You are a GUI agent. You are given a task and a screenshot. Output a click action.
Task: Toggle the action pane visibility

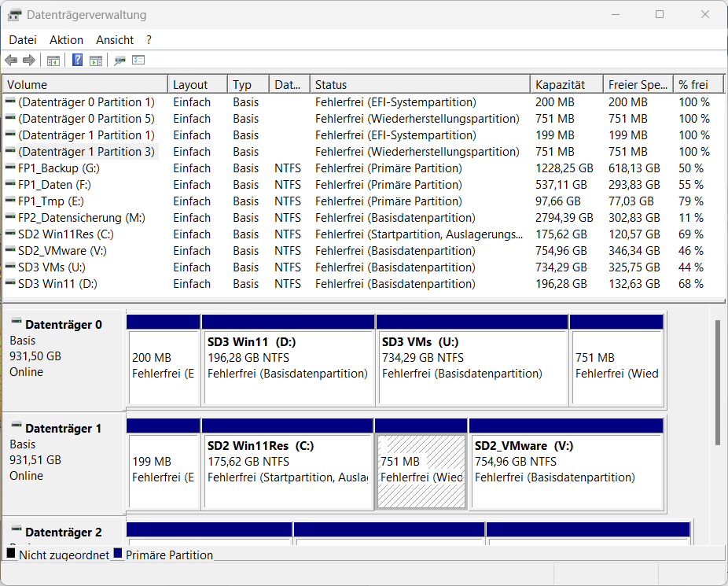click(x=96, y=60)
